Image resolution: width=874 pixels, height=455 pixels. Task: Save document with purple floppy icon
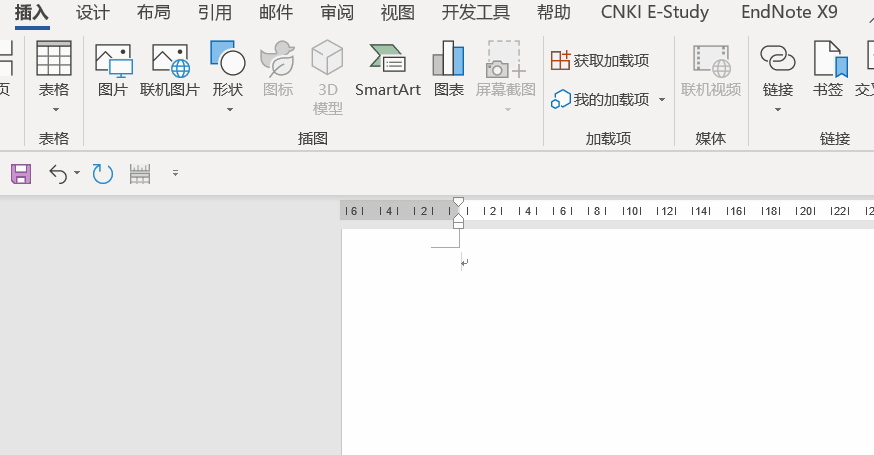coord(21,174)
